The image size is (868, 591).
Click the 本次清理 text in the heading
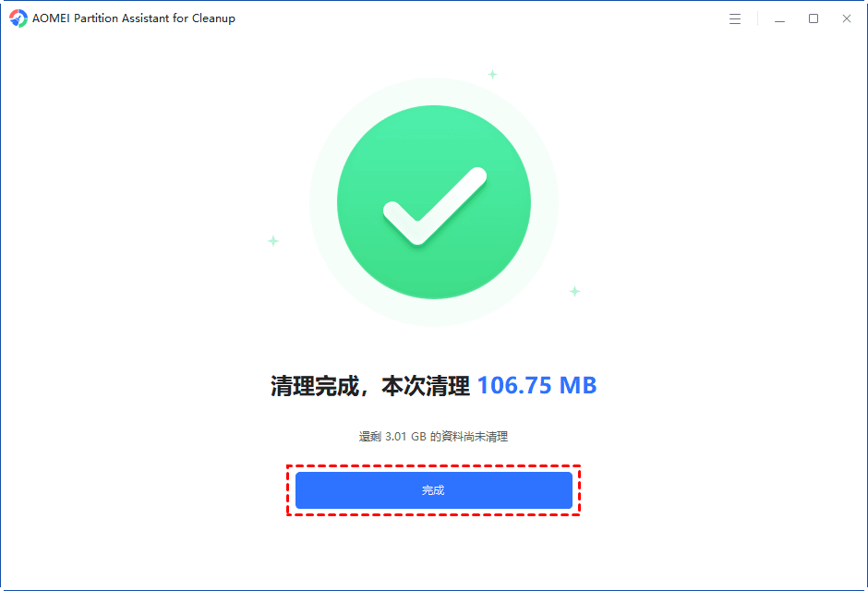[426, 386]
